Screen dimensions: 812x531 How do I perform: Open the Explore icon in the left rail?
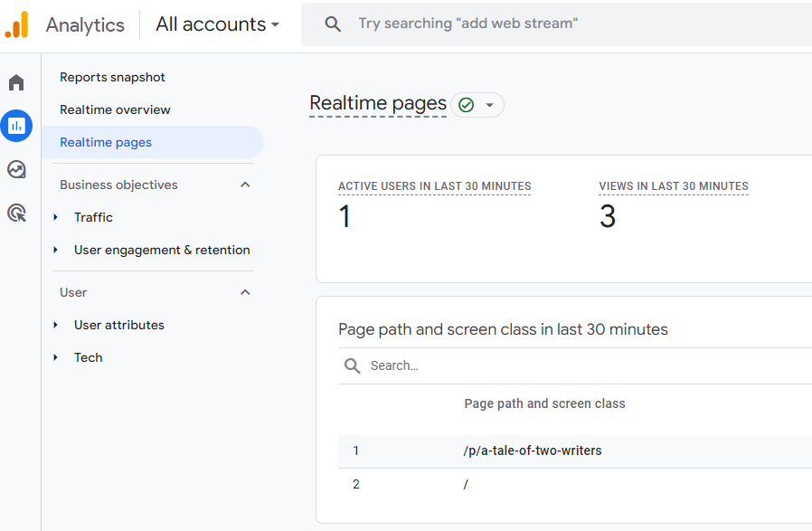click(x=15, y=169)
